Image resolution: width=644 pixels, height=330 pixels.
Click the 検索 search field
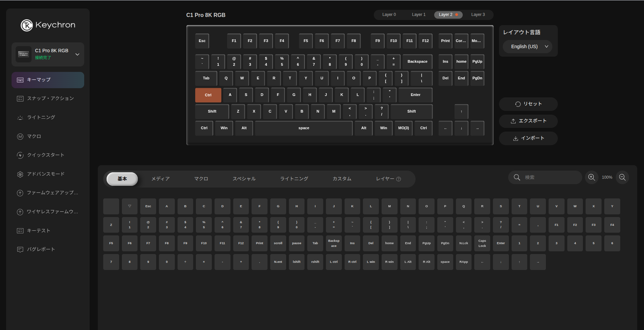(x=550, y=177)
